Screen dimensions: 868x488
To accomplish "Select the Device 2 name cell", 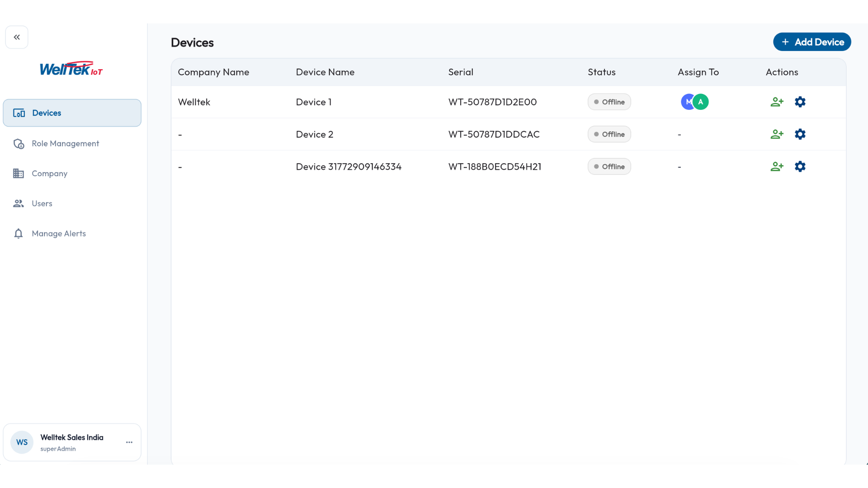I will (315, 134).
